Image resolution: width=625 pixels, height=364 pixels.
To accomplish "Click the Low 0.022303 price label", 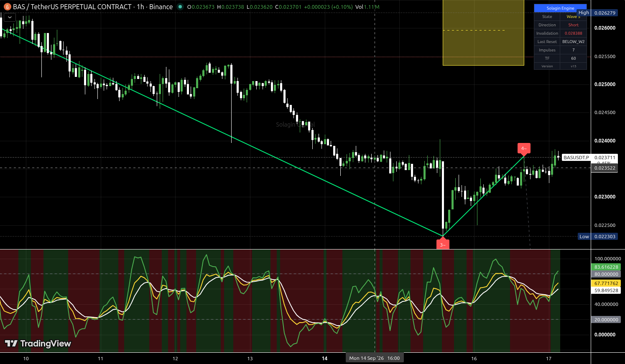I will [597, 237].
